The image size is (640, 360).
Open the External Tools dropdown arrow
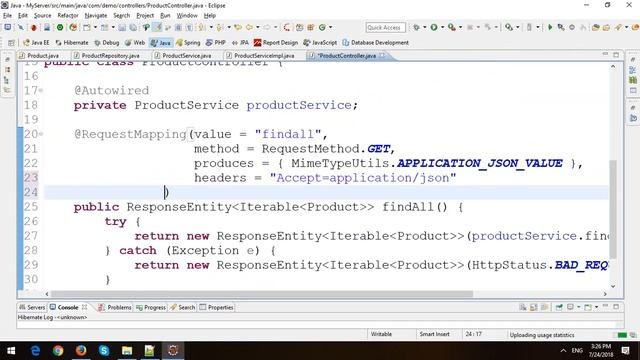coord(460,27)
